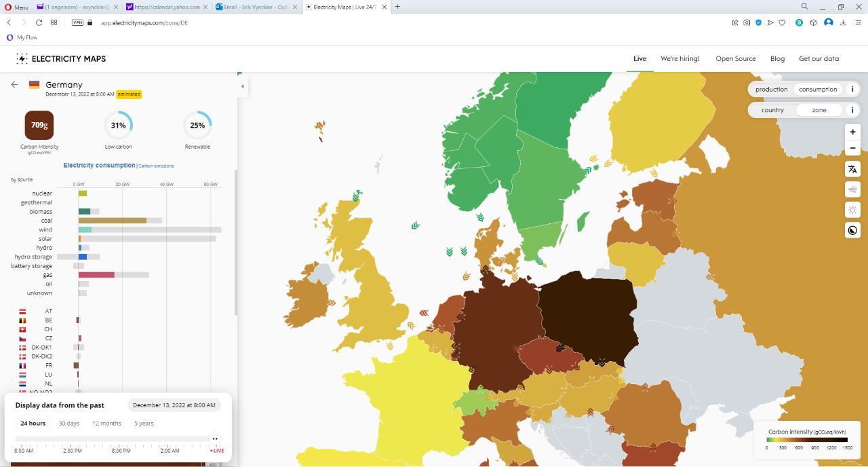Switch the map to consumption mode
Viewport: 868px width, 467px height.
click(x=818, y=90)
